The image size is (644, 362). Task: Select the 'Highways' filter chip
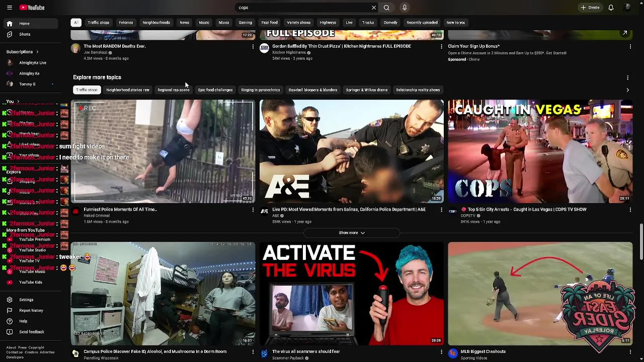click(x=328, y=23)
